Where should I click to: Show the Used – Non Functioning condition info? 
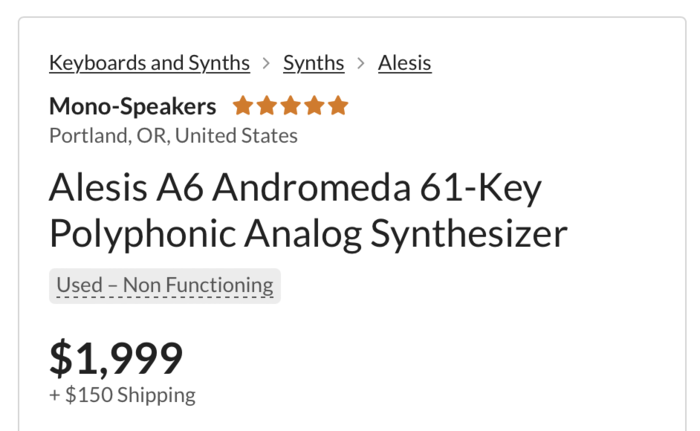tap(165, 285)
